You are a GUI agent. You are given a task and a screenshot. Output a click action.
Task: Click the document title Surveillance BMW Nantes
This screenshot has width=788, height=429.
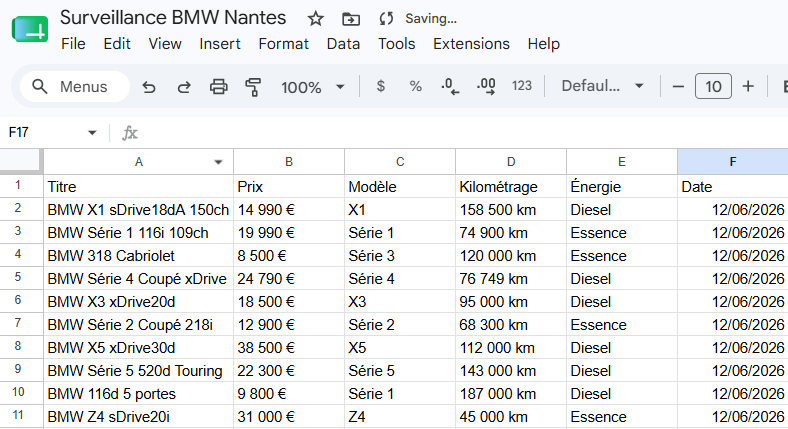tap(173, 18)
